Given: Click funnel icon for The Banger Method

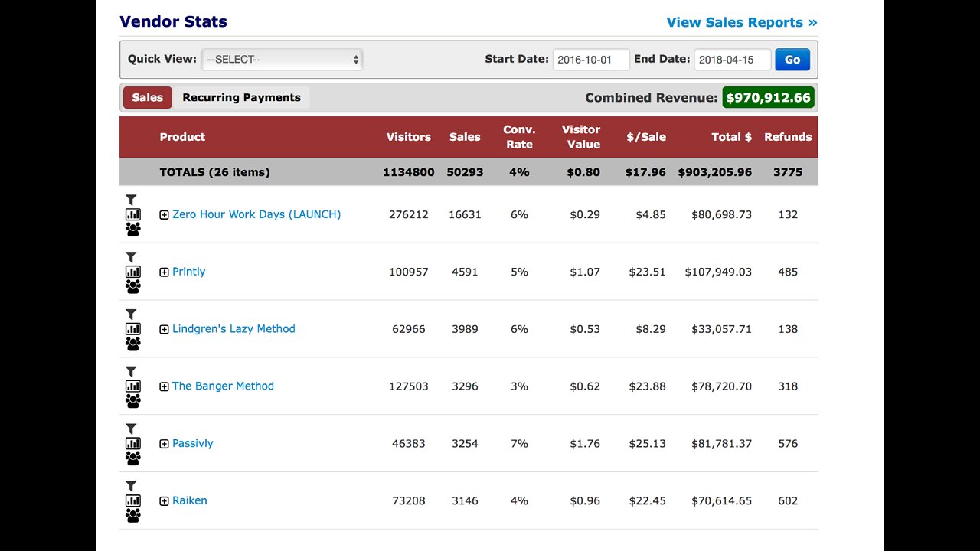Looking at the screenshot, I should coord(131,373).
